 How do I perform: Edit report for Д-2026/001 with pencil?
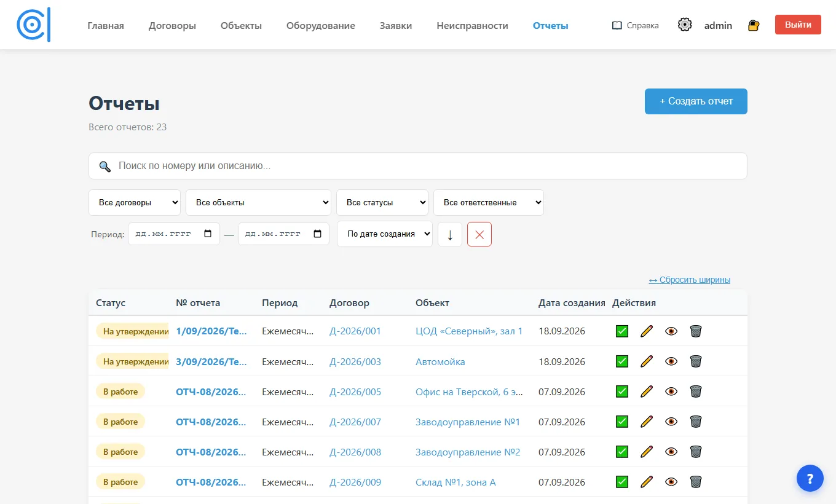(646, 331)
